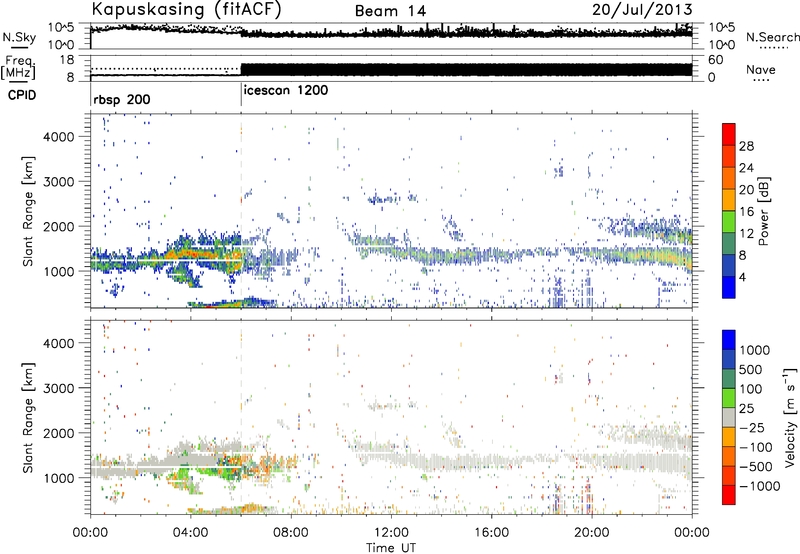Select the CPID row label
800x554 pixels.
point(22,95)
